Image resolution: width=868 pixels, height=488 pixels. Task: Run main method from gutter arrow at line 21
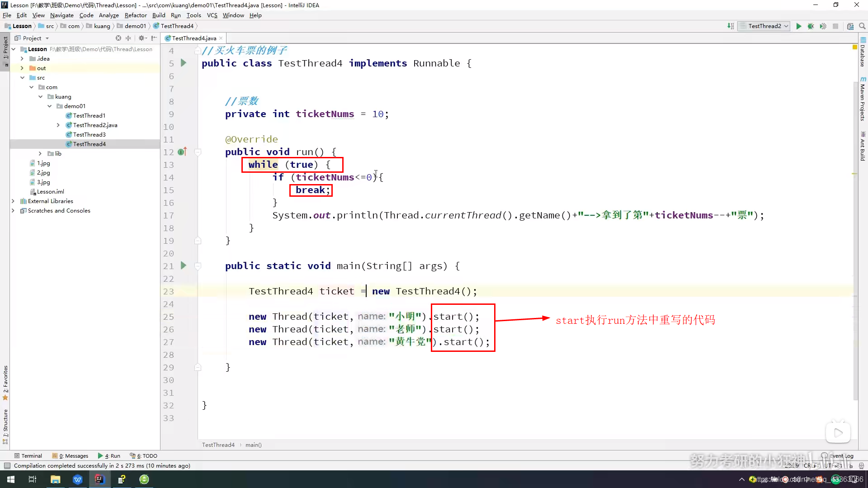[x=184, y=265]
